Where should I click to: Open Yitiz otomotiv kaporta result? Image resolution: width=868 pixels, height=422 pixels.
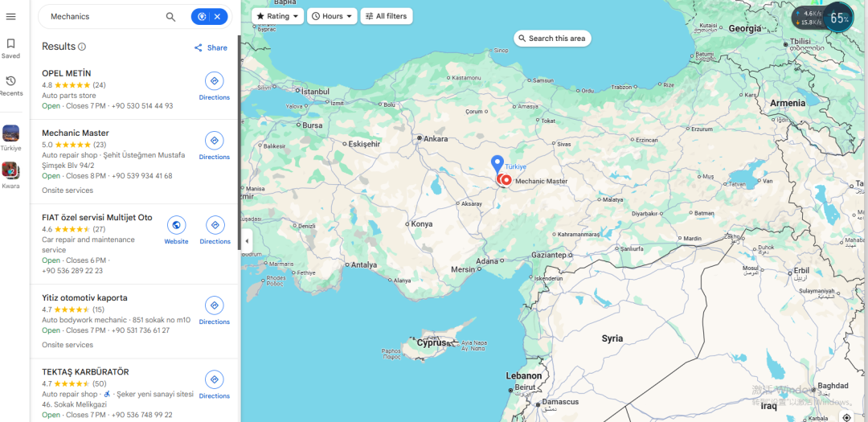tap(84, 297)
